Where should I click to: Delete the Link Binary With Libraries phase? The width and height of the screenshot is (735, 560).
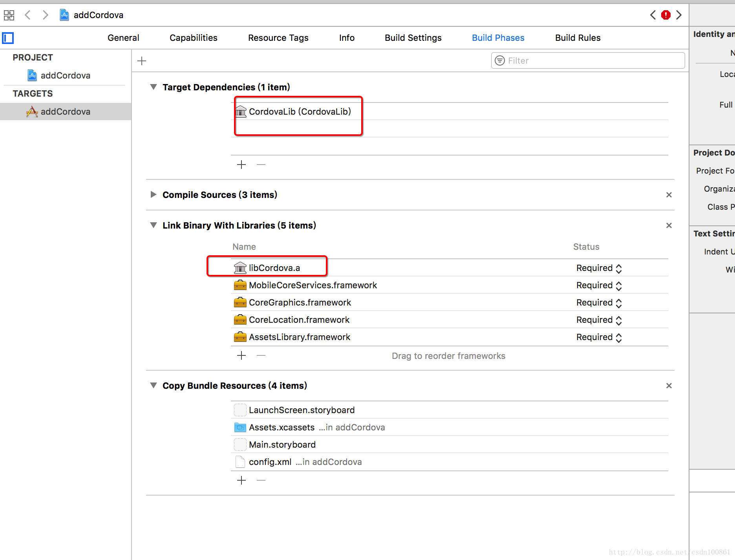coord(669,225)
